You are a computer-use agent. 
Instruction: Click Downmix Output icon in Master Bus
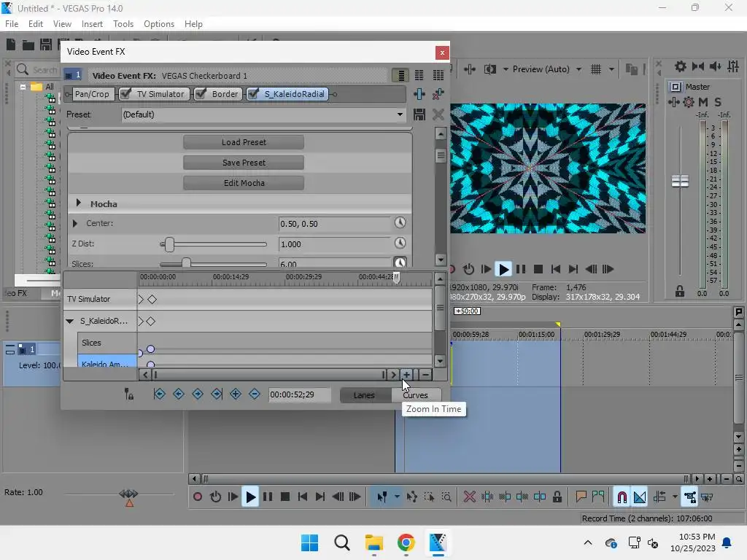click(x=698, y=66)
